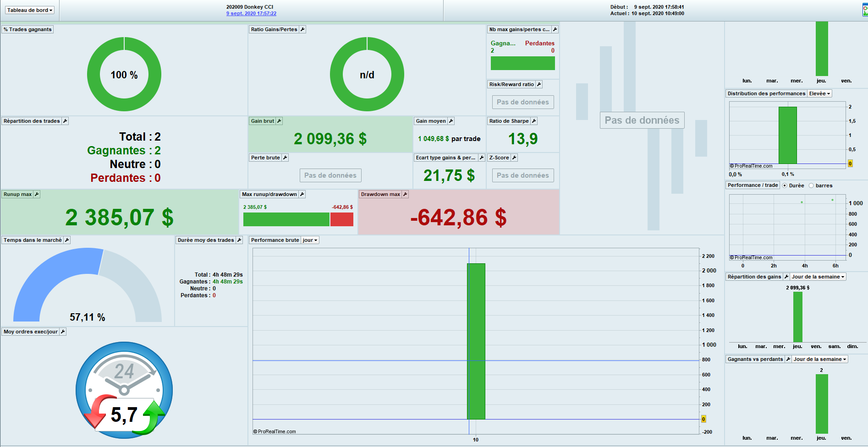Click the 9 sept. 2020 17:57:22 link
This screenshot has width=868, height=447.
tap(251, 13)
